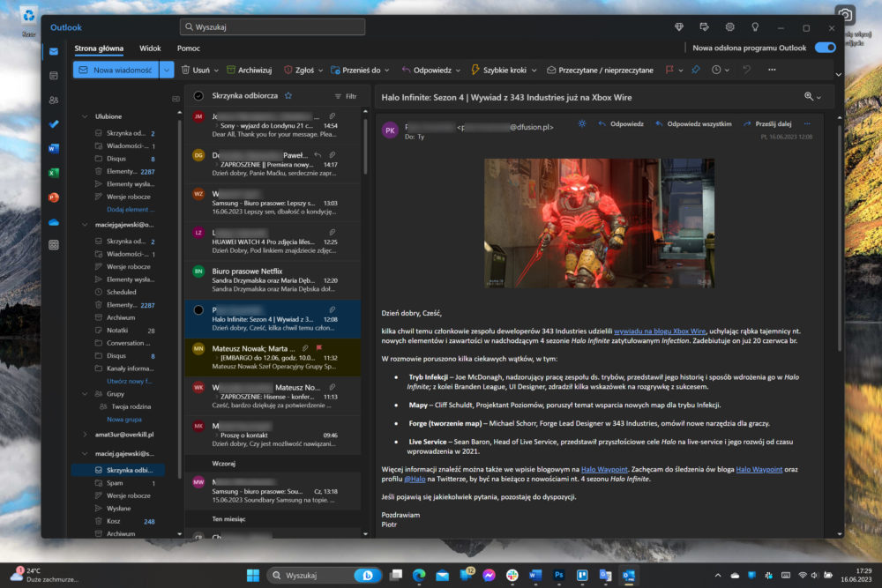Flag the message using the toolbar flag icon
The image size is (882, 588).
[669, 70]
